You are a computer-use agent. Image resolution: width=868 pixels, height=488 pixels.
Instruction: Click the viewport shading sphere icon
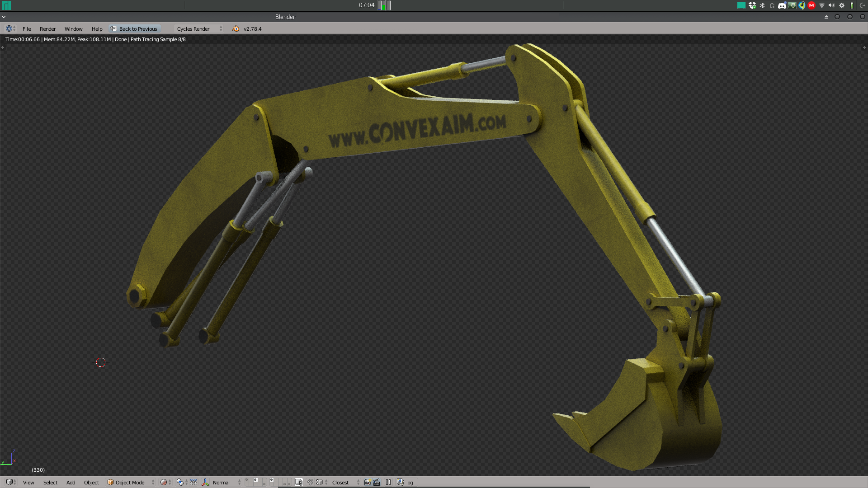(164, 482)
